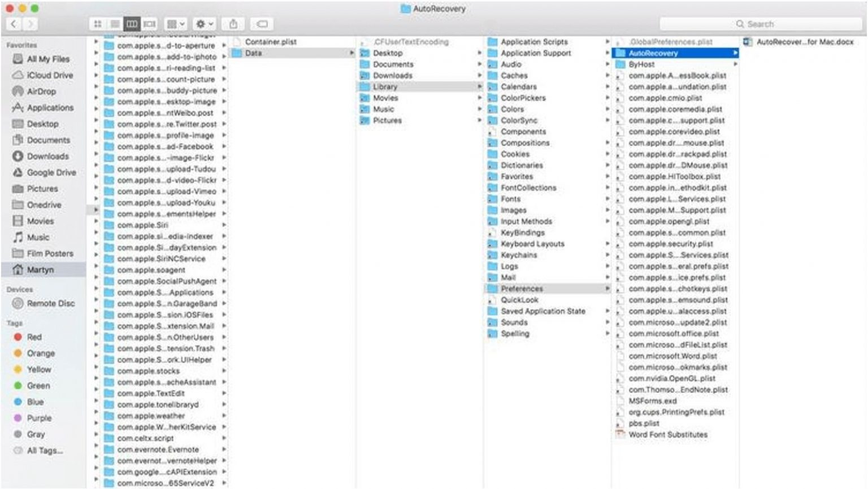Click the Search field

click(760, 24)
